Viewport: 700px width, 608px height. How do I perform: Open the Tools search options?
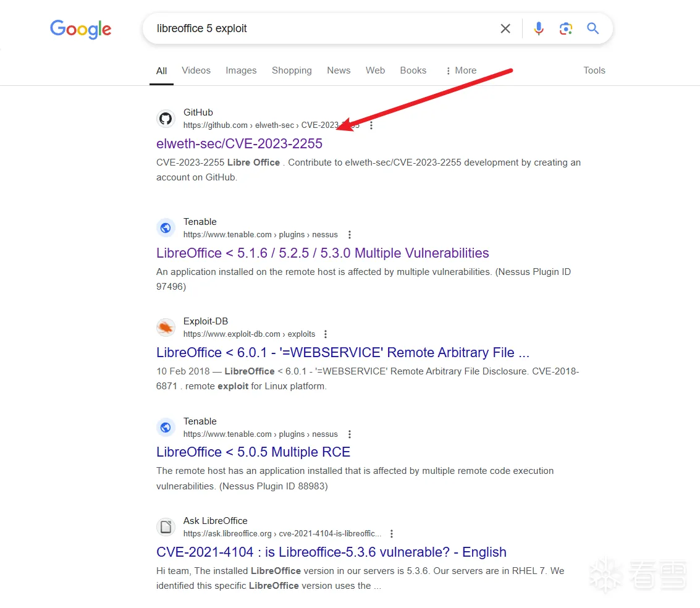tap(594, 70)
